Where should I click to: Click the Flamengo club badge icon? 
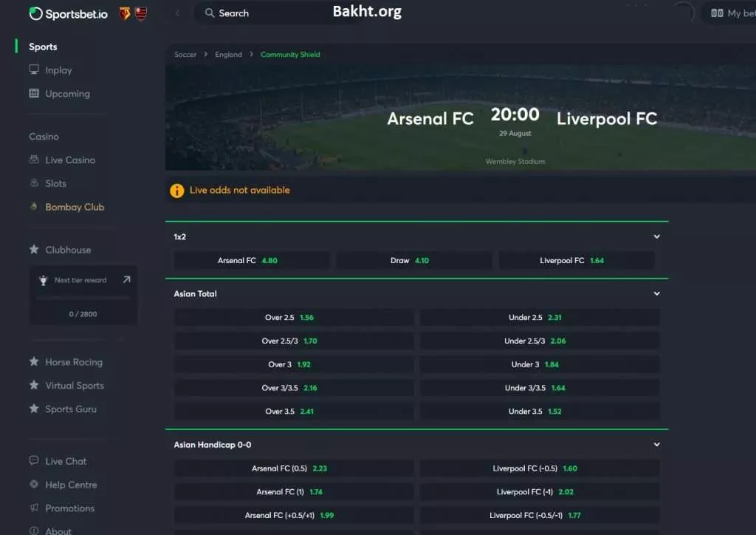(x=141, y=13)
